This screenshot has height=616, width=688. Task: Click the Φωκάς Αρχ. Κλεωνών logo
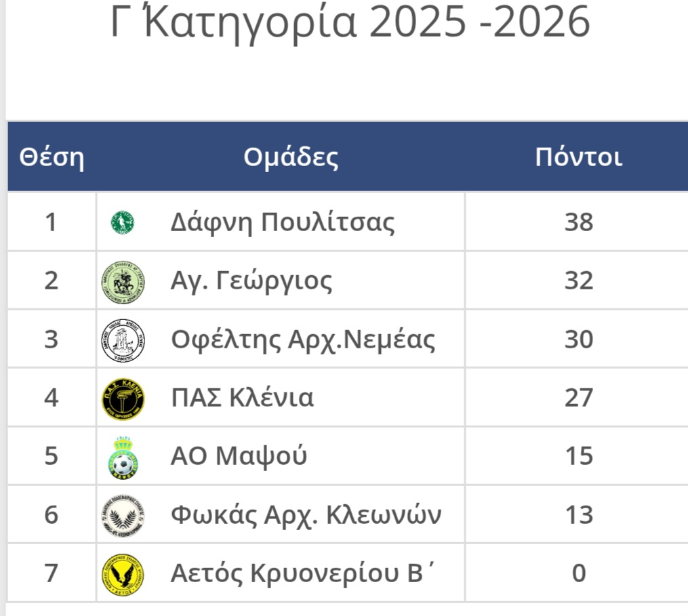point(123,515)
